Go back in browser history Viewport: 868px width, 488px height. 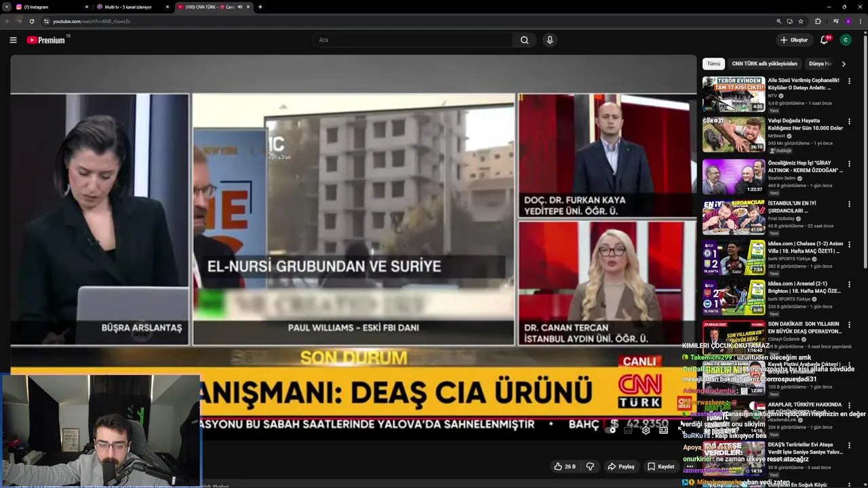(x=7, y=21)
